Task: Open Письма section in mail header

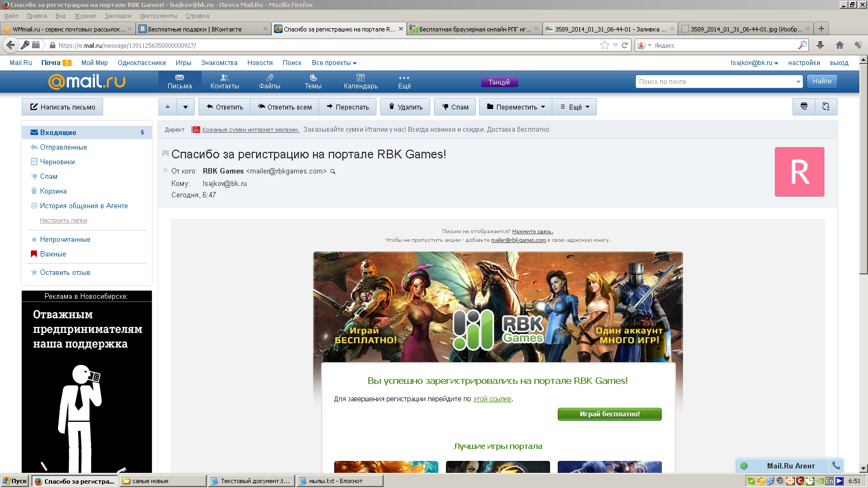Action: click(x=180, y=82)
